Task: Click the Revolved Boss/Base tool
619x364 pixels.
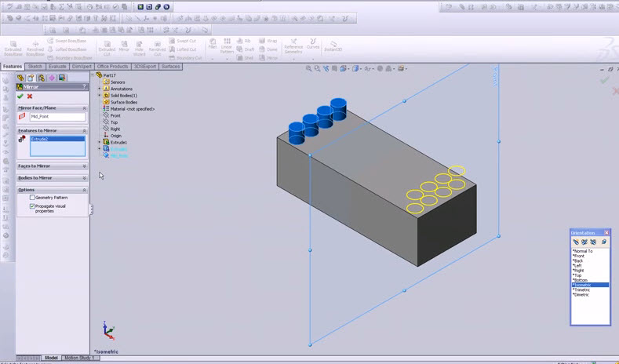Action: click(35, 49)
